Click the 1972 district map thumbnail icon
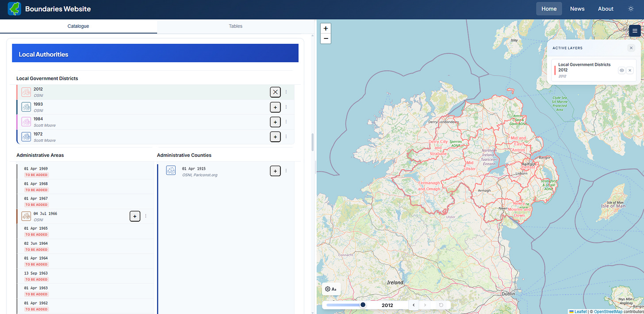The height and width of the screenshot is (314, 644). [x=26, y=137]
